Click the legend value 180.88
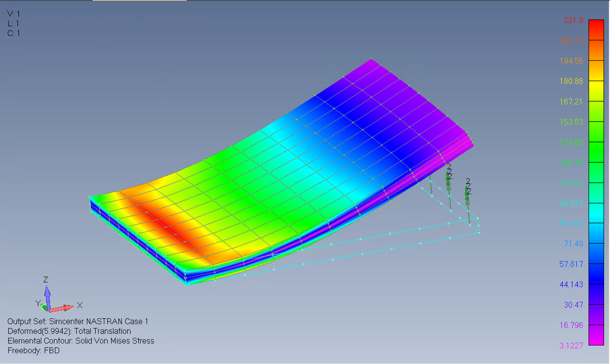The width and height of the screenshot is (610, 364). (571, 81)
